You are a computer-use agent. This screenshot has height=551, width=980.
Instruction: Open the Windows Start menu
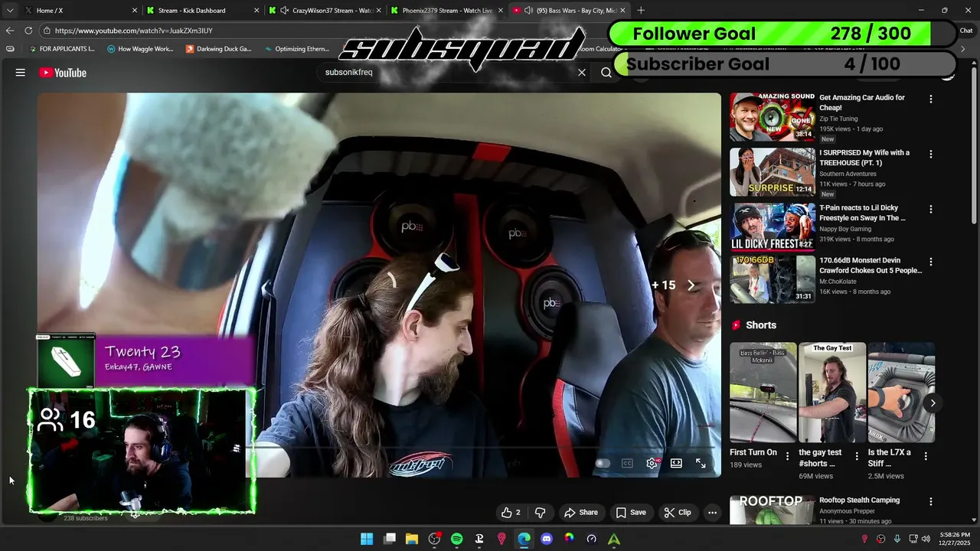click(x=367, y=539)
